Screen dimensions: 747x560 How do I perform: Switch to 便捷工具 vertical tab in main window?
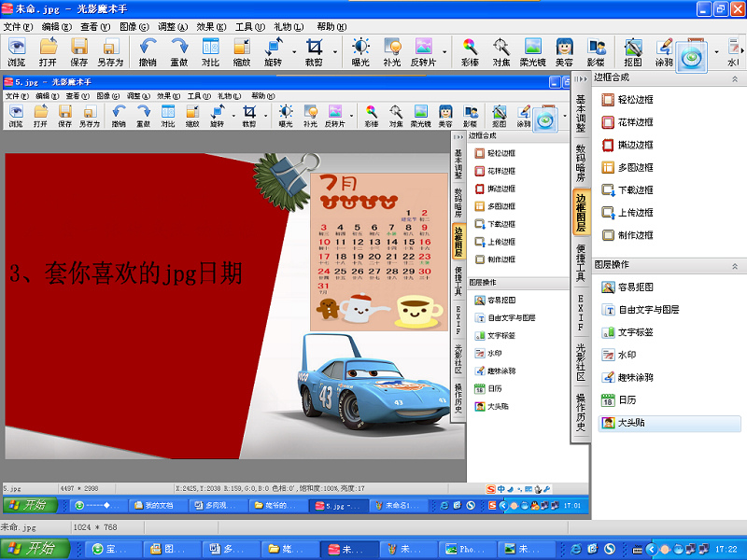[581, 263]
